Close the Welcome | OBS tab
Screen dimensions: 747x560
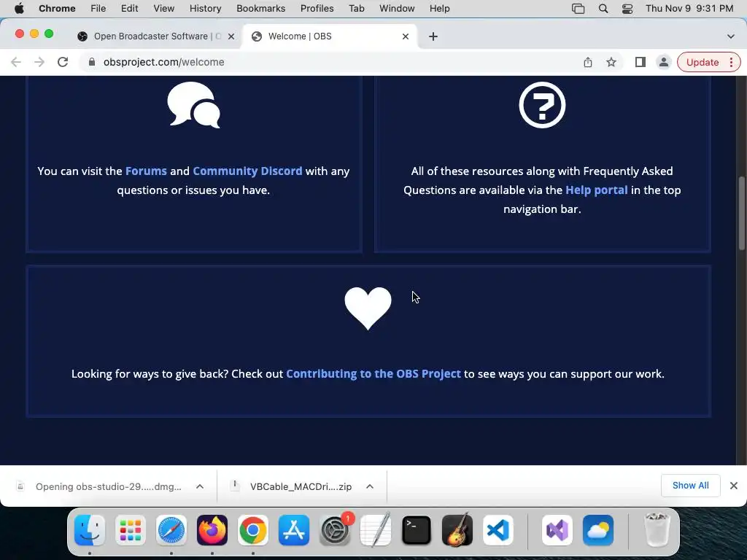point(406,36)
